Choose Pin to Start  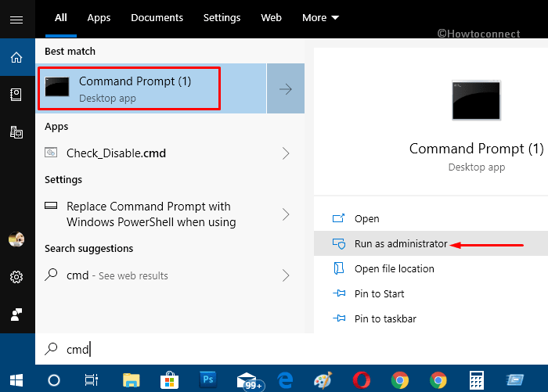431,293
